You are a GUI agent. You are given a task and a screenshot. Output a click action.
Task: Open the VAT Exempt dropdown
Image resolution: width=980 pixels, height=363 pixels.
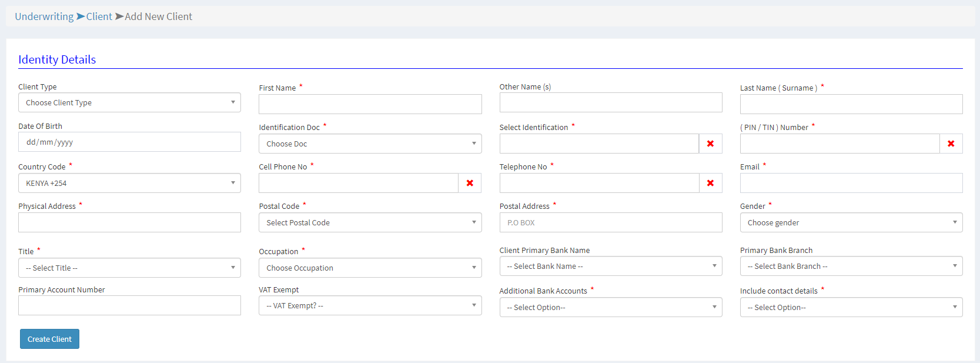tap(370, 305)
